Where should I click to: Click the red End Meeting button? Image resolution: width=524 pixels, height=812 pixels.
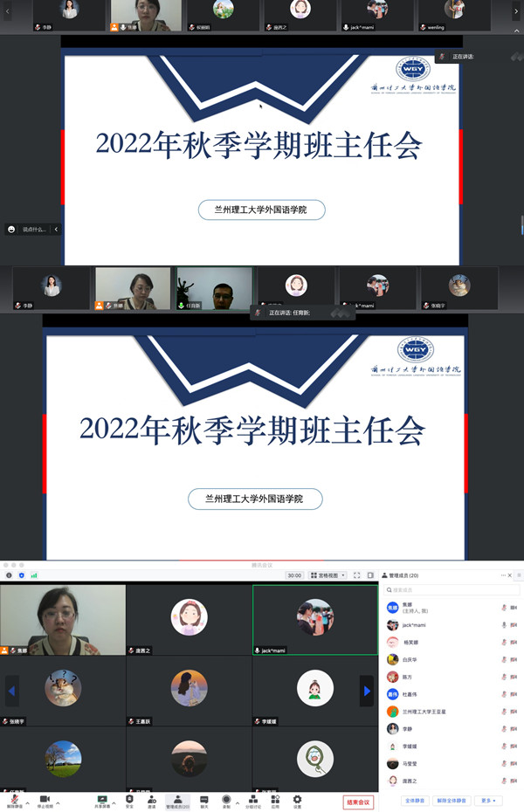point(358,802)
